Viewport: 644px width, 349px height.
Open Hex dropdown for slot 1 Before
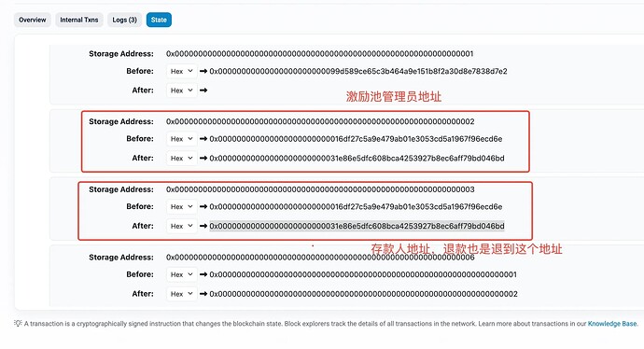[182, 71]
